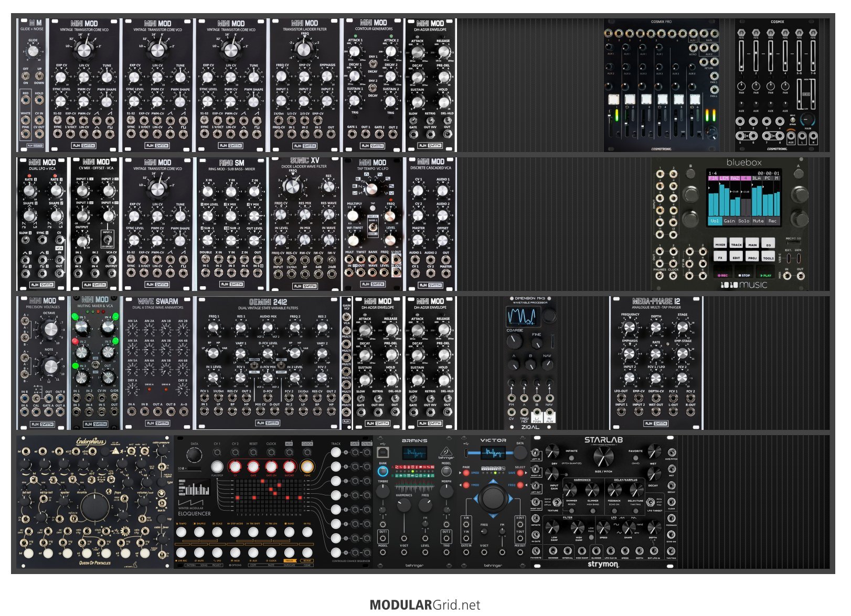This screenshot has height=616, width=851.
Task: Flip the channel 2 MUTE switch on Cosmix
Action: pos(756,33)
